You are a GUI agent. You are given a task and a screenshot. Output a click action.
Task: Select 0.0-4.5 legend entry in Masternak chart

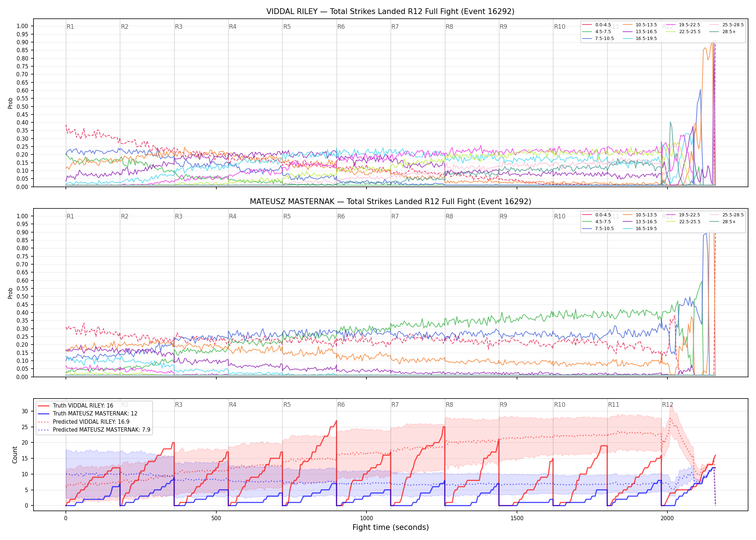click(597, 215)
